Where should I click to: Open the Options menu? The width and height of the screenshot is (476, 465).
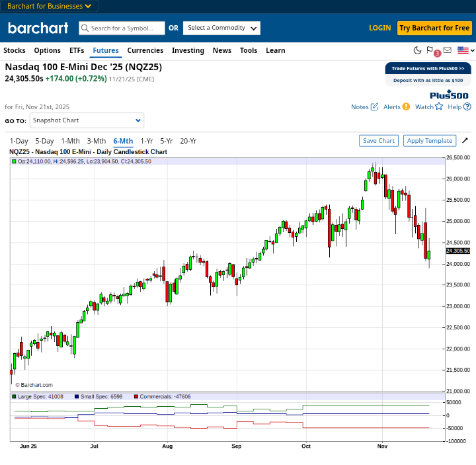click(x=47, y=50)
